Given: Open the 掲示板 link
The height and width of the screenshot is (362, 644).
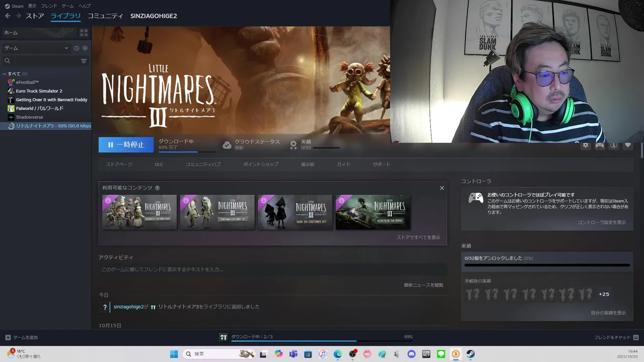Looking at the screenshot, I should (x=308, y=164).
